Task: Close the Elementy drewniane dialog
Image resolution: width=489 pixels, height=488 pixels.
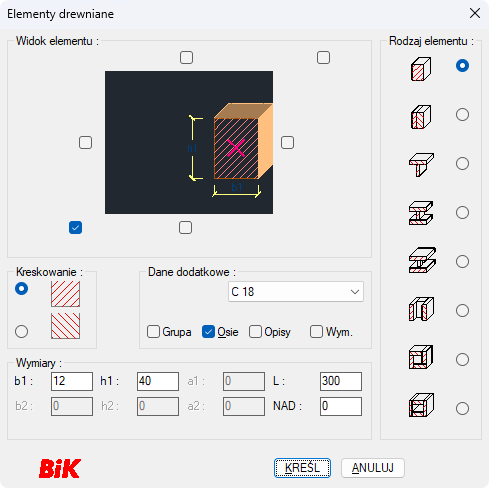Action: [x=475, y=13]
